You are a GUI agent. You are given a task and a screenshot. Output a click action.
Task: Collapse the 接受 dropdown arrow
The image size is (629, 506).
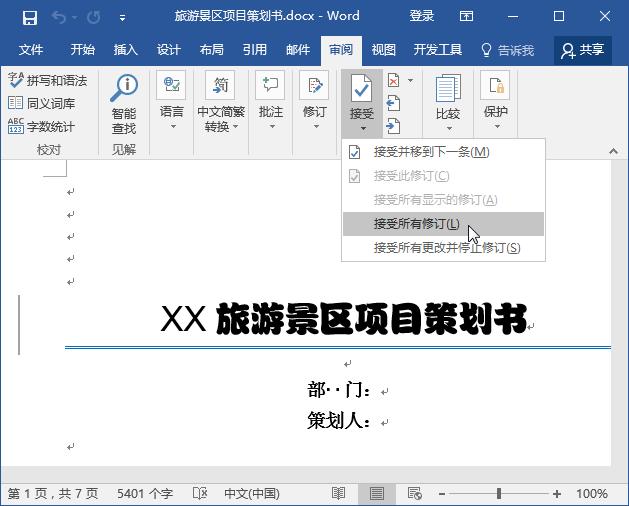[363, 129]
